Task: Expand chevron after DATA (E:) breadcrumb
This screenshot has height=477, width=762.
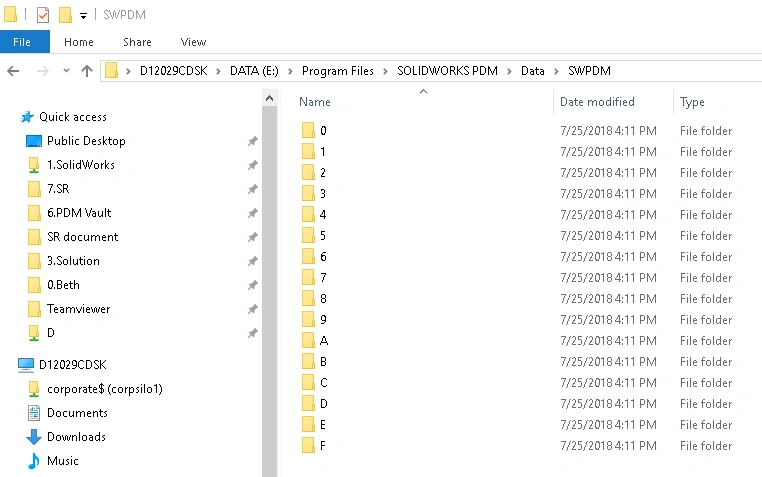Action: click(x=290, y=71)
